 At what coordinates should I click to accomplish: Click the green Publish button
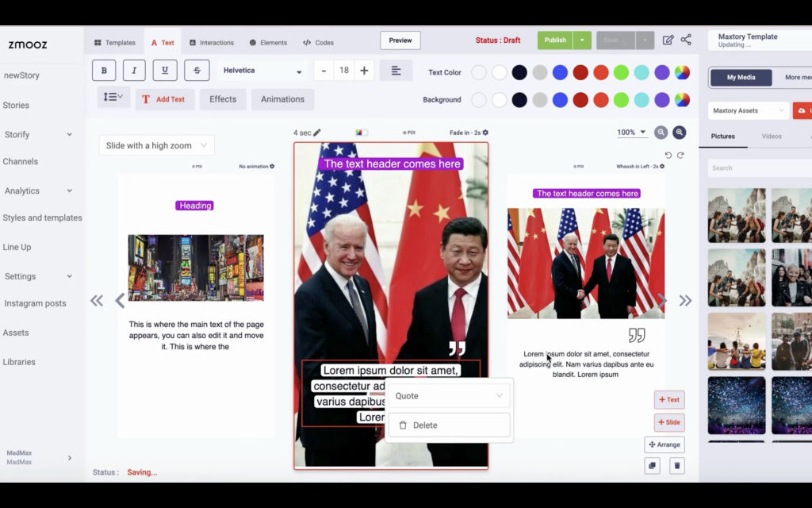point(555,40)
